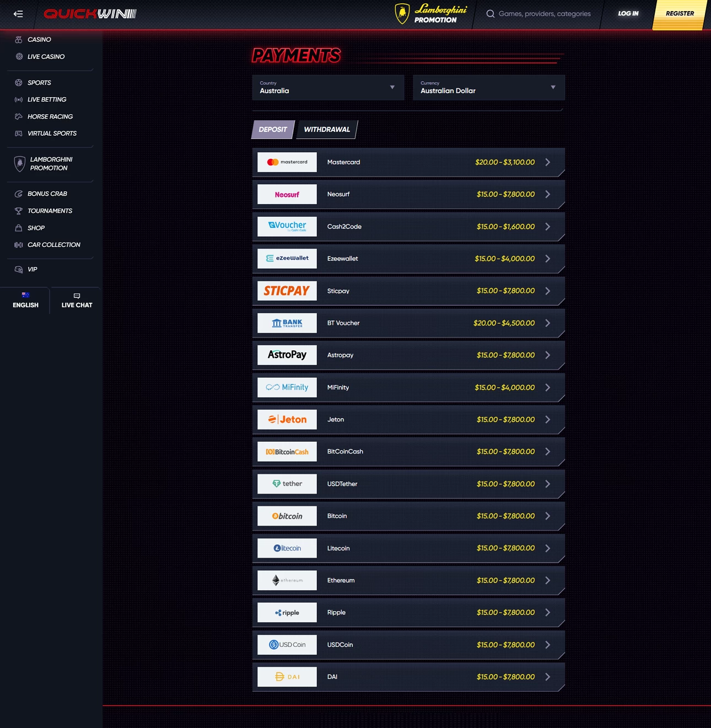Click the Live Casino sidebar icon

(x=19, y=56)
